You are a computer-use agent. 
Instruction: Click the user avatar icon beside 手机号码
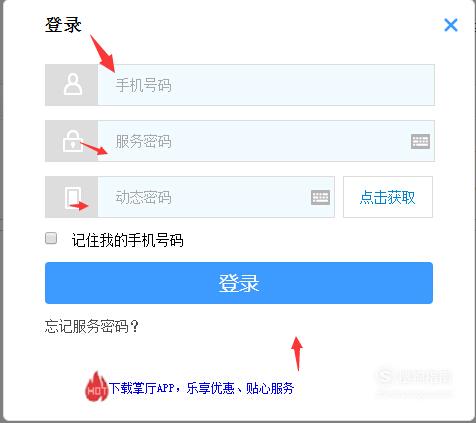[73, 85]
